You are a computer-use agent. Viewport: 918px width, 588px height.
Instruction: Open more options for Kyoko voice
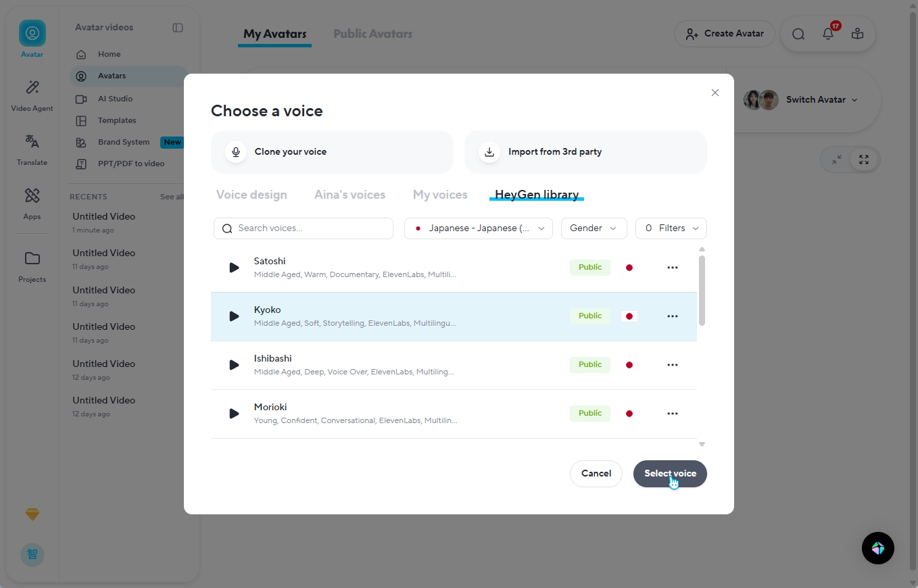(x=672, y=316)
